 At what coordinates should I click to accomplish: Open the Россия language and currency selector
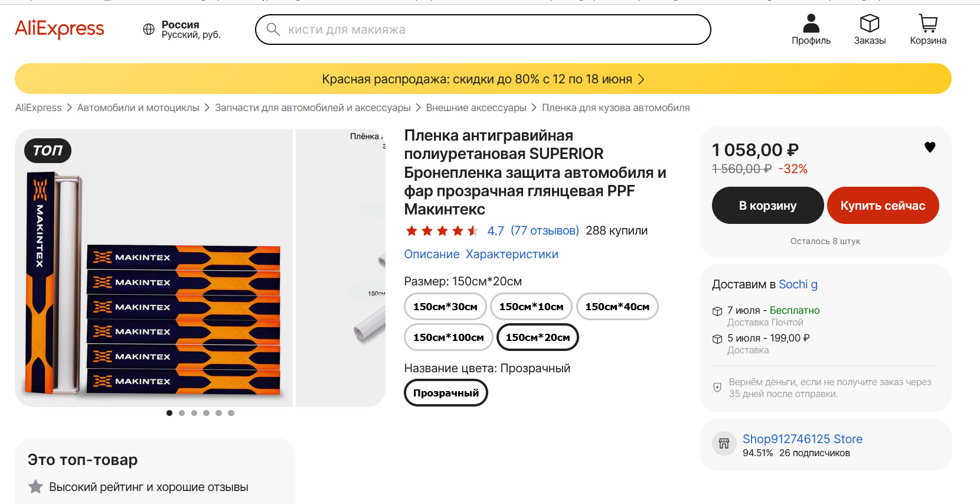coord(191,30)
